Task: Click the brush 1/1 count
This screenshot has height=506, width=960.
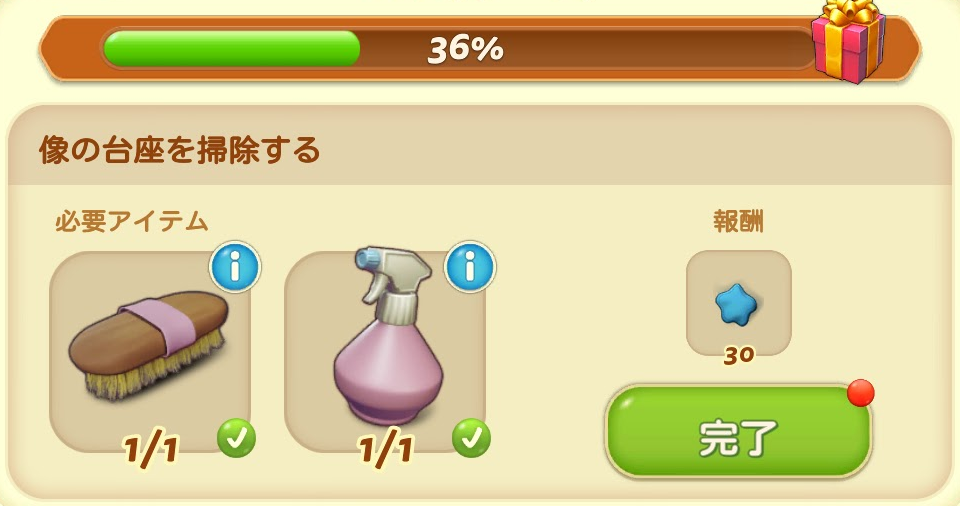Action: [x=151, y=450]
